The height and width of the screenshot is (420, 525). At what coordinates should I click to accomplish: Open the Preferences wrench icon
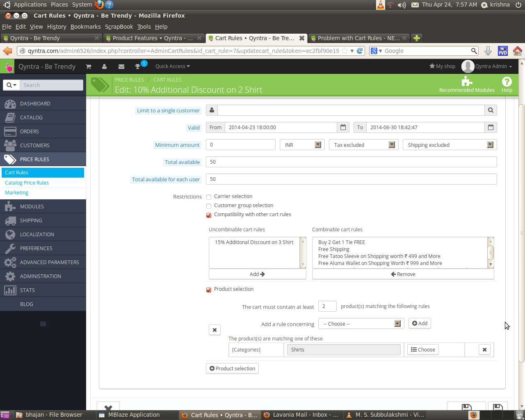(x=10, y=249)
